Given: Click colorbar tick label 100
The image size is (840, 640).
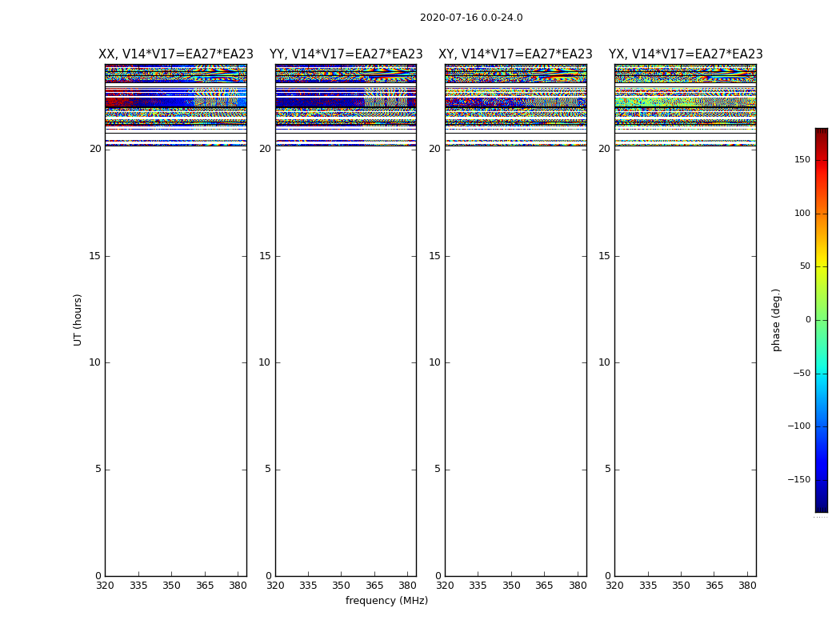Looking at the screenshot, I should (x=802, y=213).
